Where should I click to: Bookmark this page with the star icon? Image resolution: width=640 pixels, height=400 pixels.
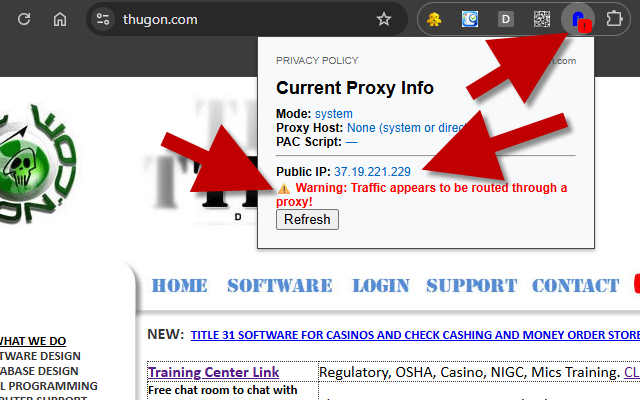pos(384,19)
